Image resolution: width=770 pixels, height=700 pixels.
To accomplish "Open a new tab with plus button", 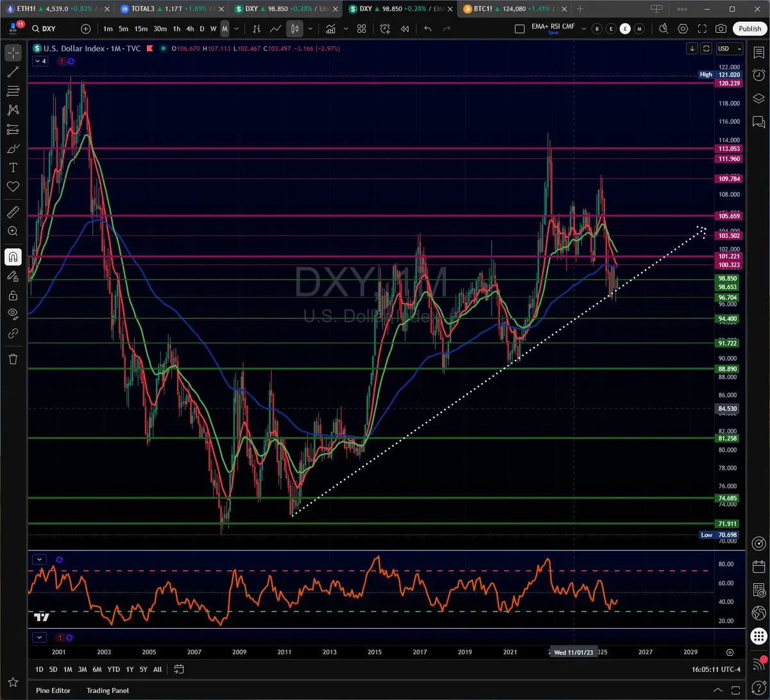I will 580,9.
